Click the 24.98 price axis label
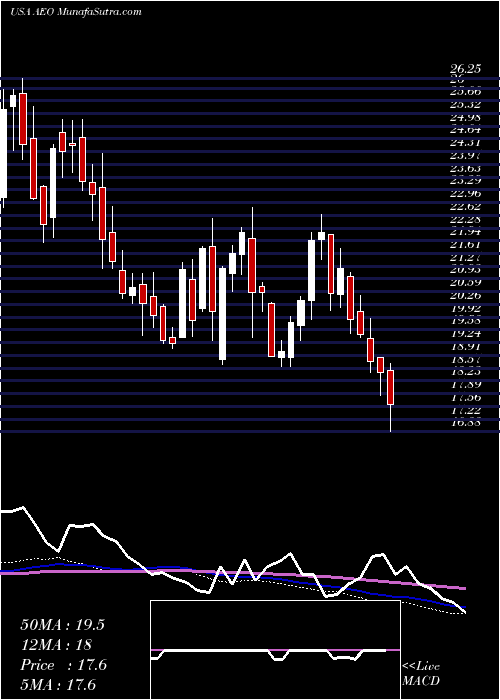This screenshot has width=500, height=700. 465,117
